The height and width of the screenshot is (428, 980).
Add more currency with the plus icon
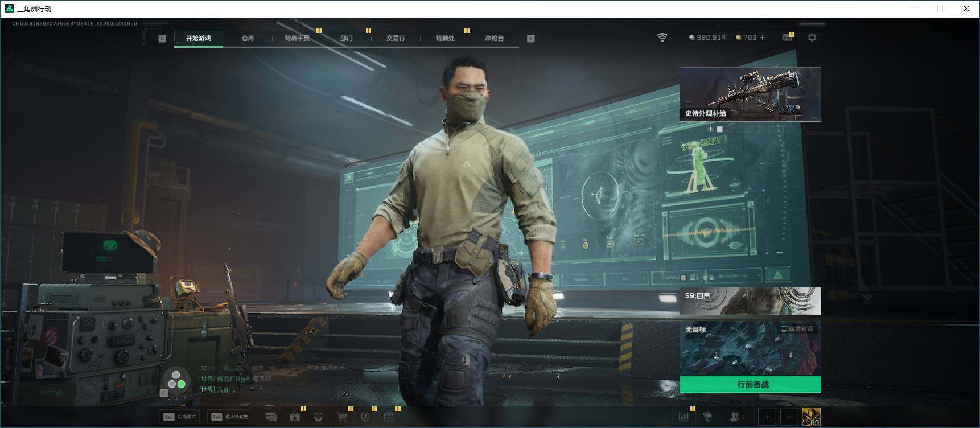tap(763, 38)
